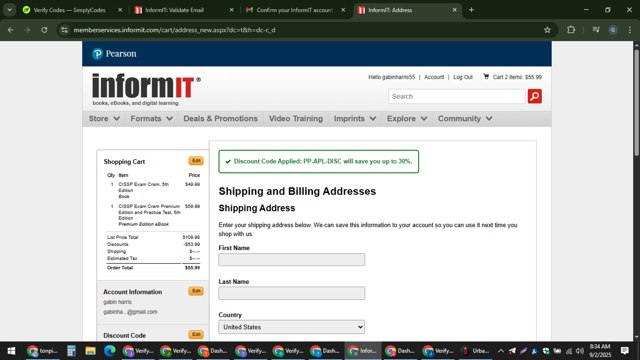This screenshot has height=360, width=640.
Task: Open the tonpi Chrome taskbar window
Action: pos(42,351)
